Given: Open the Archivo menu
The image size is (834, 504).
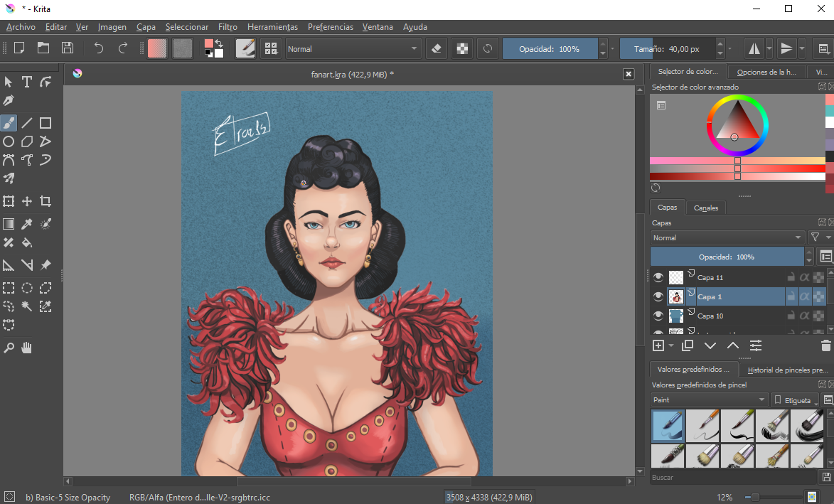Looking at the screenshot, I should tap(21, 26).
